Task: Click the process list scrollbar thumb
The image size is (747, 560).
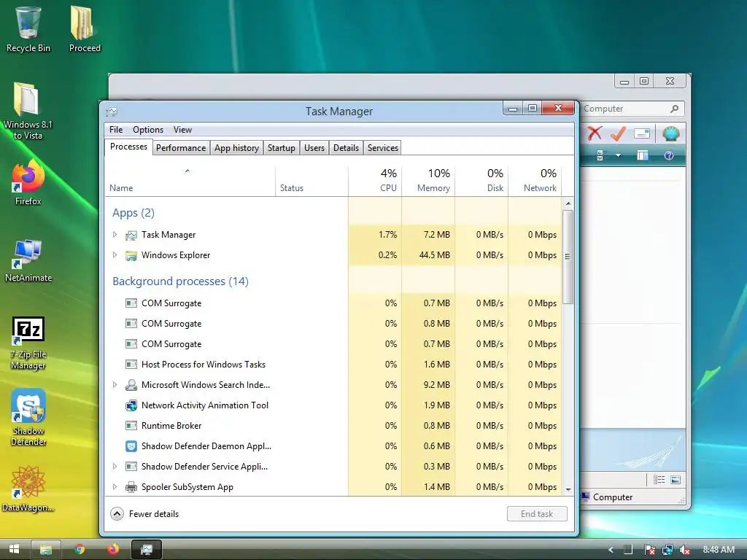Action: tap(568, 257)
